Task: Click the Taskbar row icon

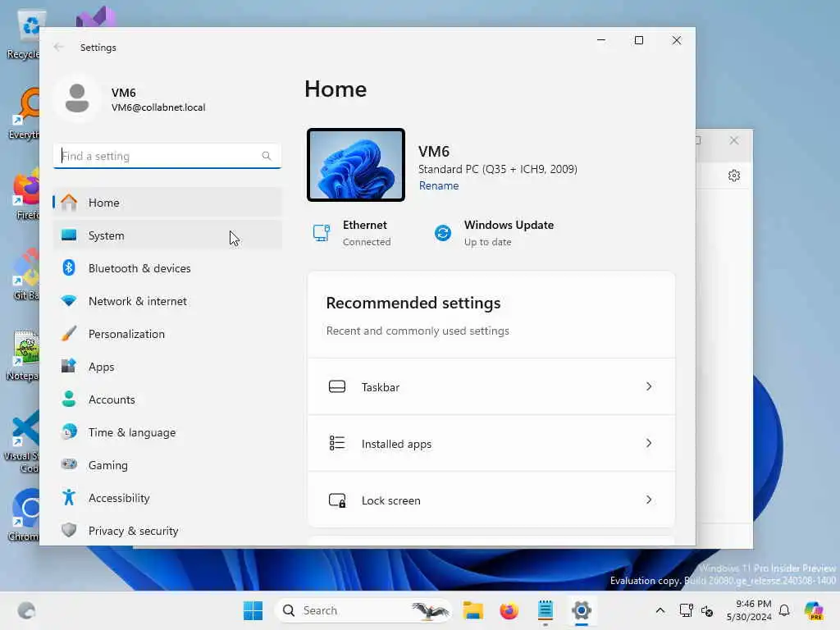Action: (337, 387)
